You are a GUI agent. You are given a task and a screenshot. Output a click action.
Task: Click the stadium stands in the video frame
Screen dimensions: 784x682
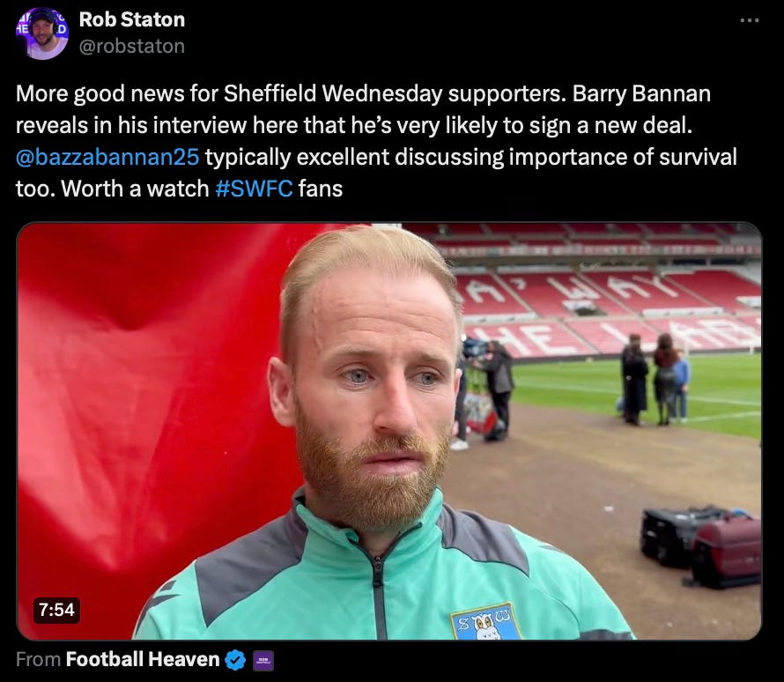point(610,290)
